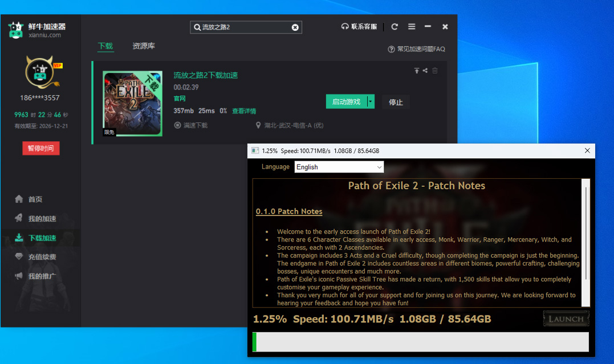This screenshot has height=364, width=614.
Task: Click the Stop button for the download
Action: 396,102
